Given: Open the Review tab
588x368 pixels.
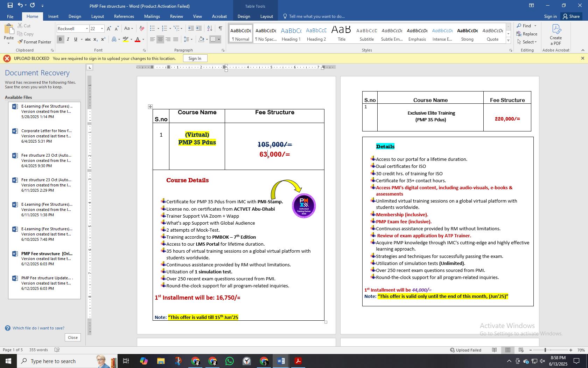Looking at the screenshot, I should tap(176, 16).
